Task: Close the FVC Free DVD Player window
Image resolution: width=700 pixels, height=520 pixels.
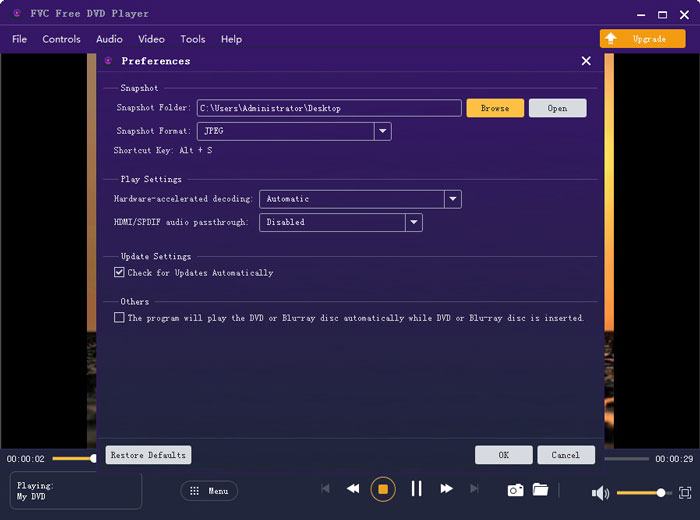Action: click(x=684, y=15)
